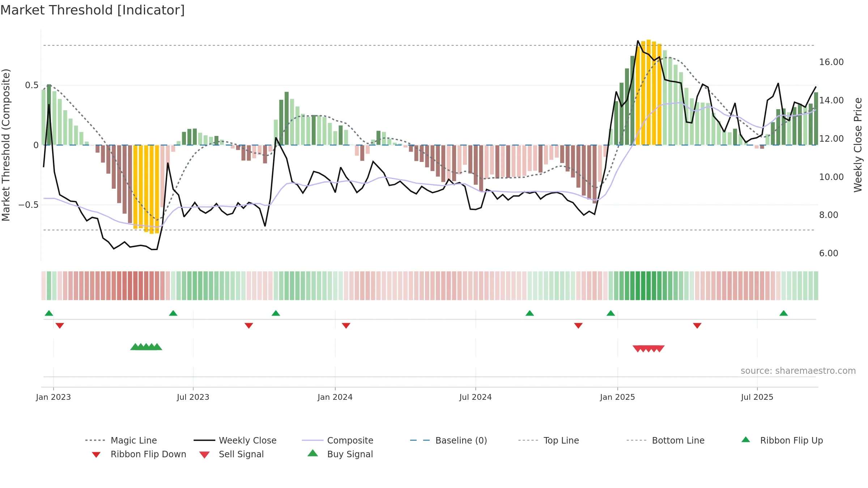868x488 pixels.
Task: Click the Market Threshold [Indicator] chart title
Action: [93, 10]
